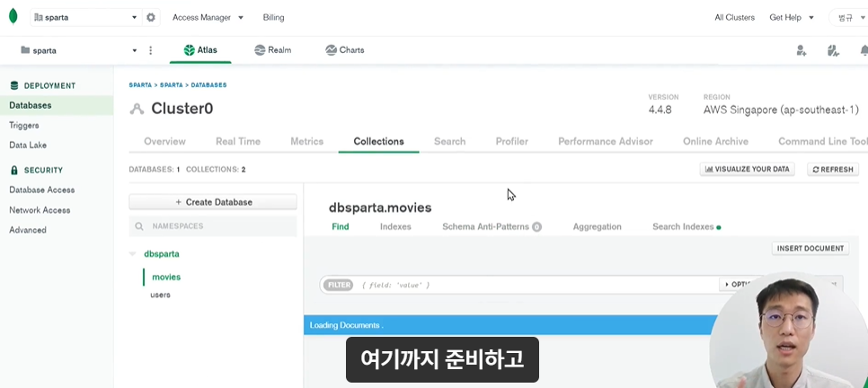Viewport: 868px width, 388px height.
Task: Open the All Clusters link
Action: tap(735, 17)
